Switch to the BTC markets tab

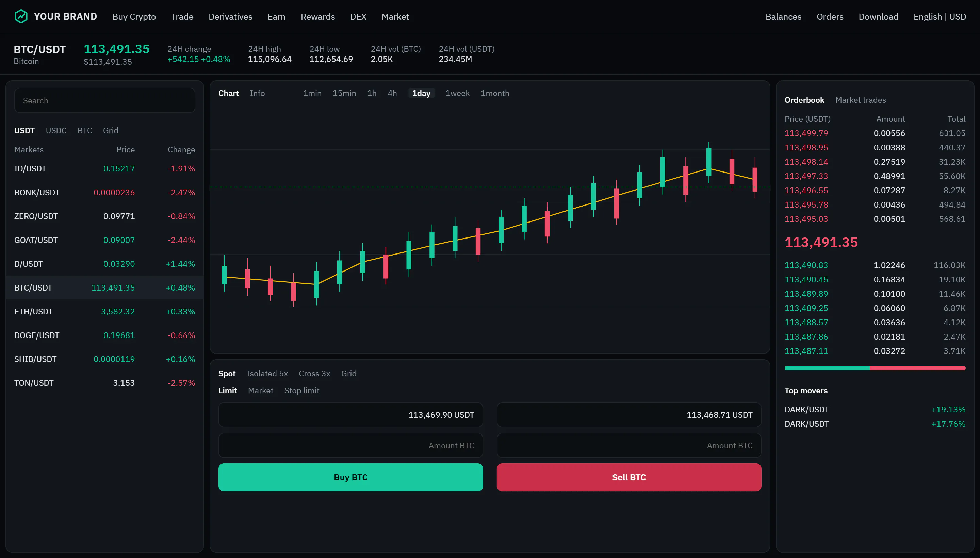pyautogui.click(x=85, y=131)
